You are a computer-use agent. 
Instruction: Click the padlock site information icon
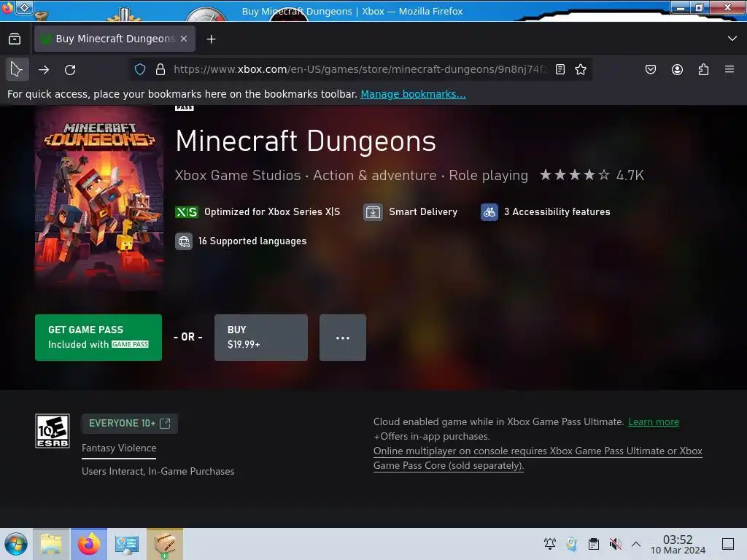tap(160, 69)
